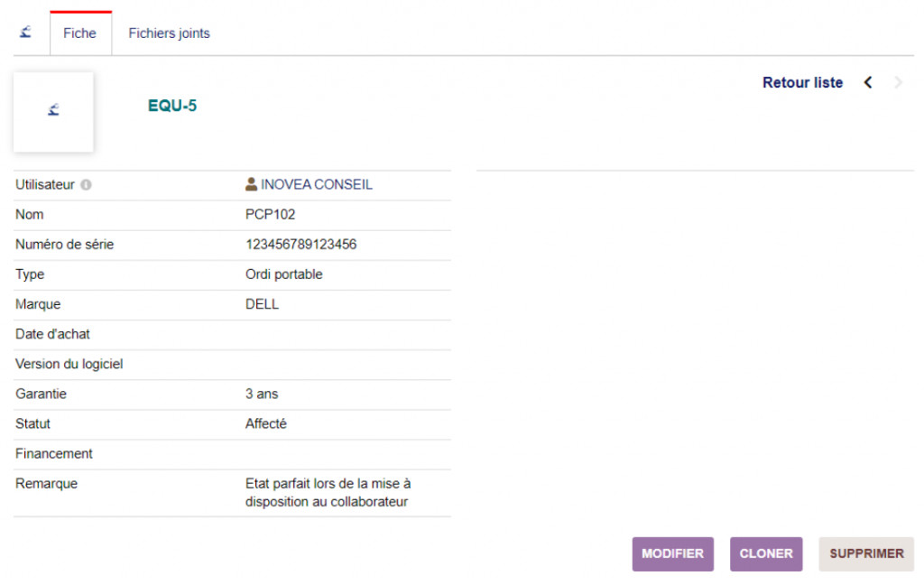Click the equipment photo thumbnail box
Screen dimensions: 924x585
(53, 111)
